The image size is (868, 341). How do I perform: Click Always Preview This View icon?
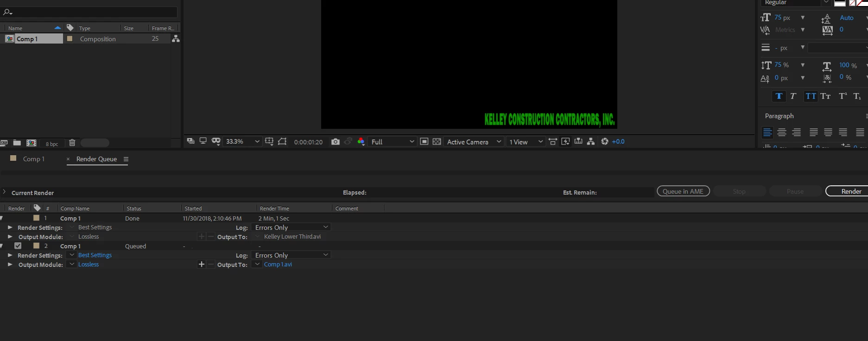(190, 141)
